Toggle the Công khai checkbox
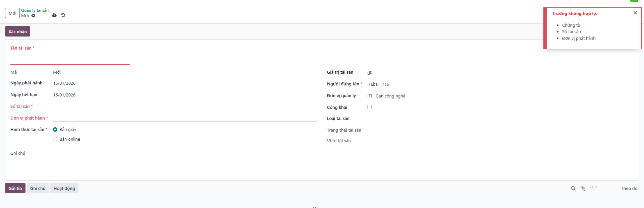Image resolution: width=644 pixels, height=208 pixels. 369,107
